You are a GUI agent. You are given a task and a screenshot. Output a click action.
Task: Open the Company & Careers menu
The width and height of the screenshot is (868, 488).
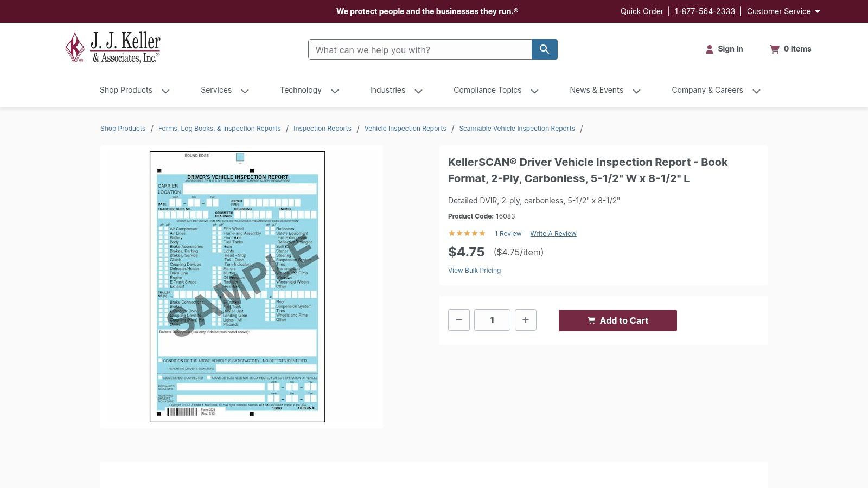(707, 90)
